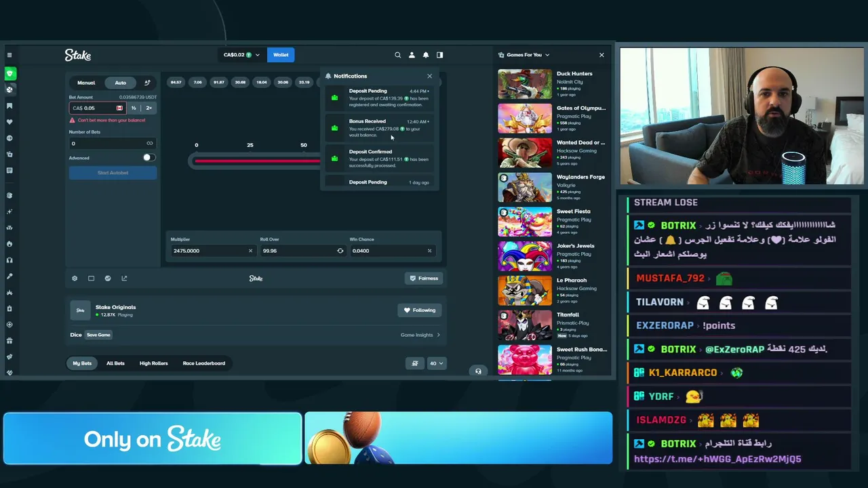Open the user profile icon
Image resolution: width=868 pixels, height=488 pixels.
tap(412, 55)
